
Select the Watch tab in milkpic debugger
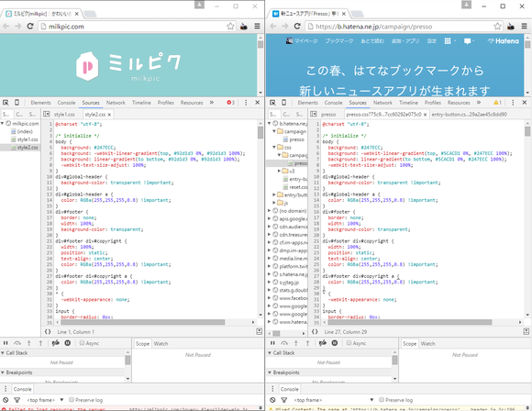161,343
